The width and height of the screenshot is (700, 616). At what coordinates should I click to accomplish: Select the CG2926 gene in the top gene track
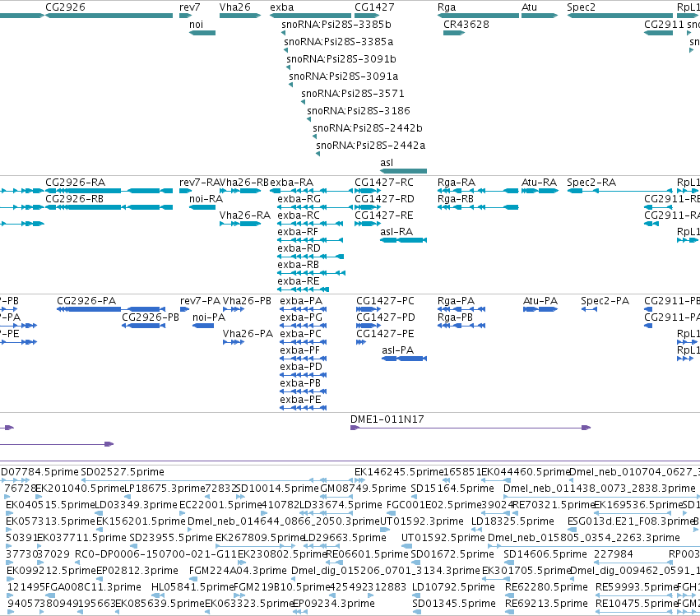click(109, 16)
